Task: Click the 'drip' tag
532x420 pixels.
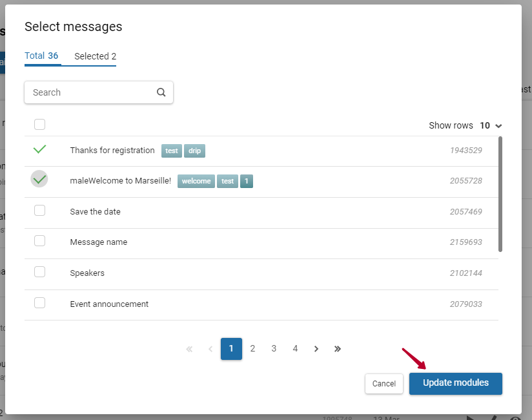Action: coord(195,151)
